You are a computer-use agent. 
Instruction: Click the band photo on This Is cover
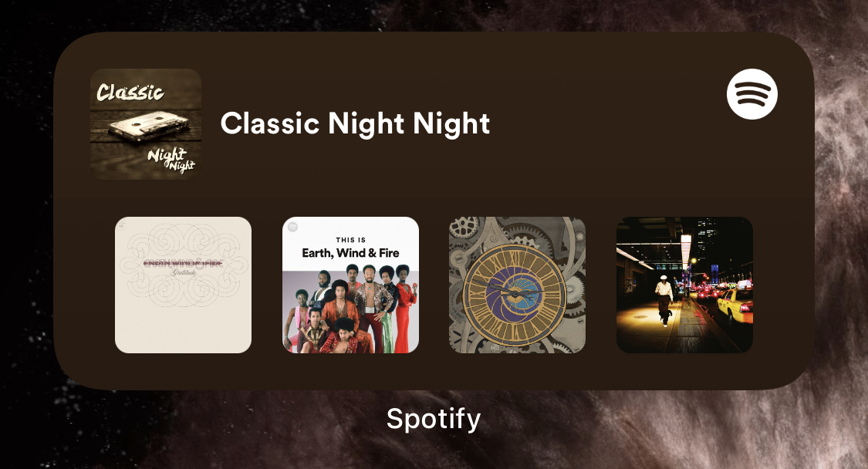point(350,312)
